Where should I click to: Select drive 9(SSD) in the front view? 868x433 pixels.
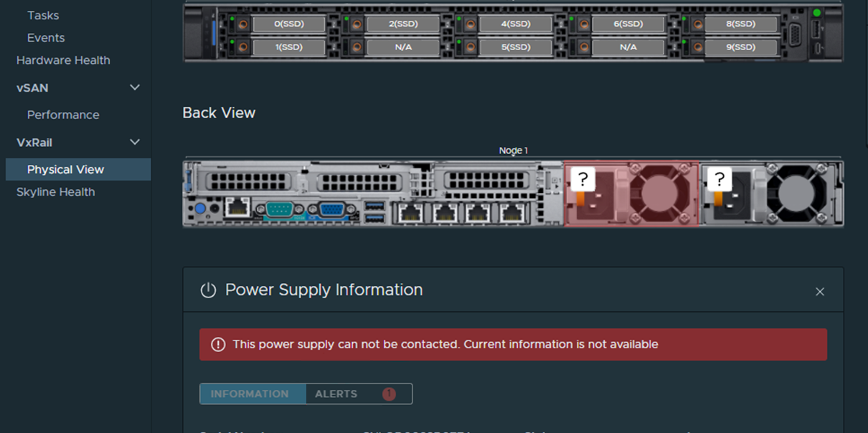click(741, 47)
